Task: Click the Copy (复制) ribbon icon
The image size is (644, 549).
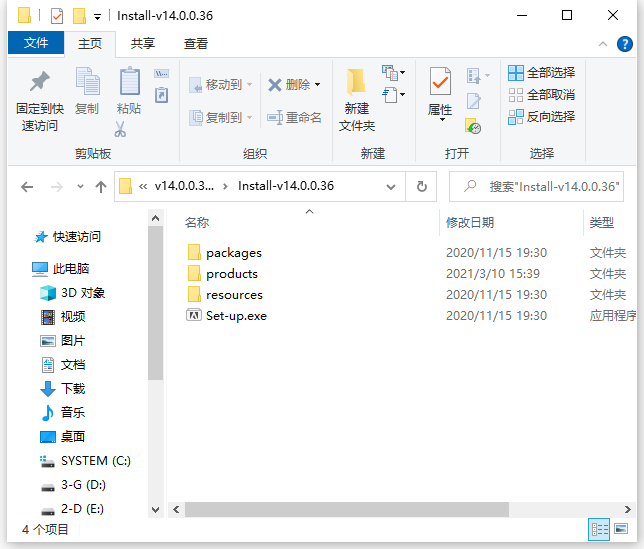Action: tap(87, 81)
